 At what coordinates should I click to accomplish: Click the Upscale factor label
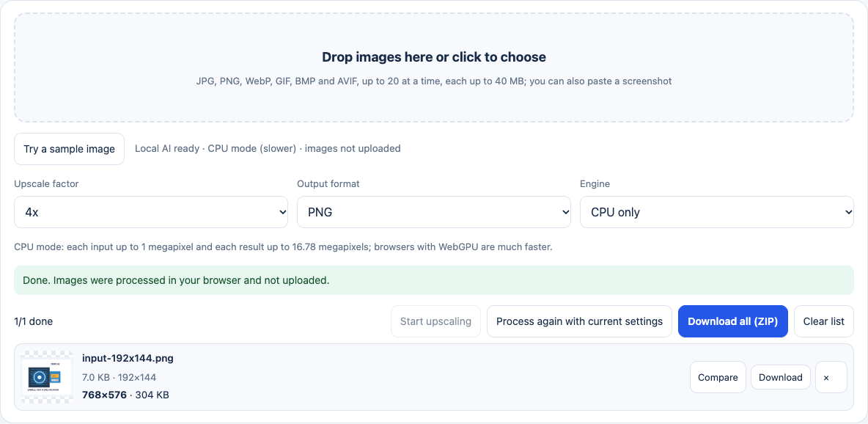click(46, 184)
